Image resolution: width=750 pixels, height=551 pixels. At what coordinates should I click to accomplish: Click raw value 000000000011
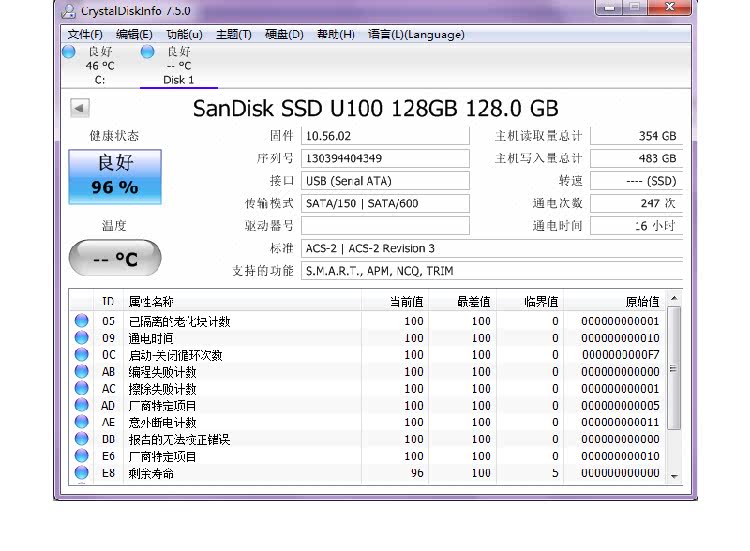[620, 422]
